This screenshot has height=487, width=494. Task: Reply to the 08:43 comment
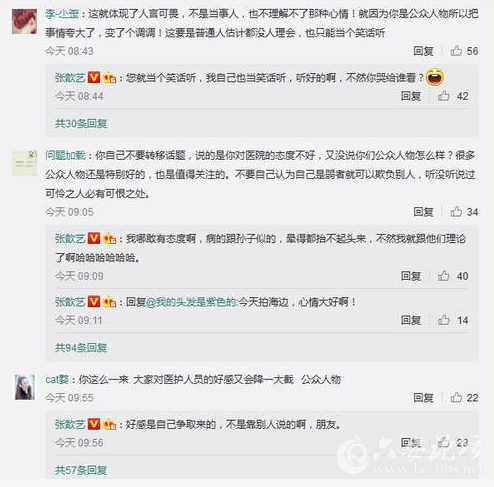[423, 51]
